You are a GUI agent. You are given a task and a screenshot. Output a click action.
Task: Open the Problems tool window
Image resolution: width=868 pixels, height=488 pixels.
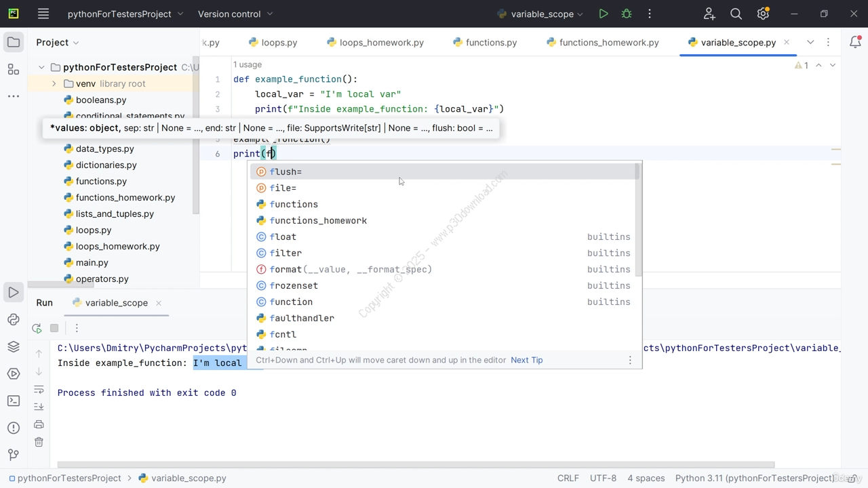pos(14,428)
